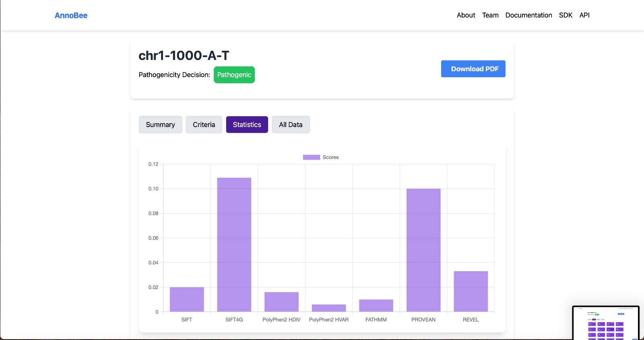Click the REVEL bar in chart
Viewport: 644px width, 340px height.
(x=471, y=291)
